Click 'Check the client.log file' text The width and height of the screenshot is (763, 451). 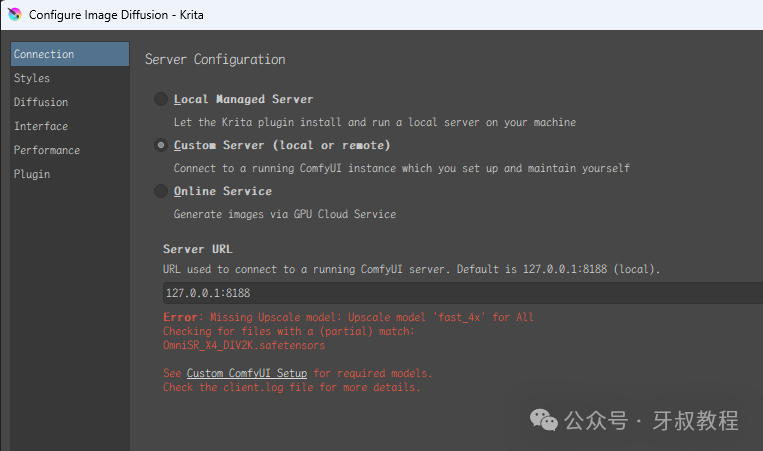coord(291,387)
